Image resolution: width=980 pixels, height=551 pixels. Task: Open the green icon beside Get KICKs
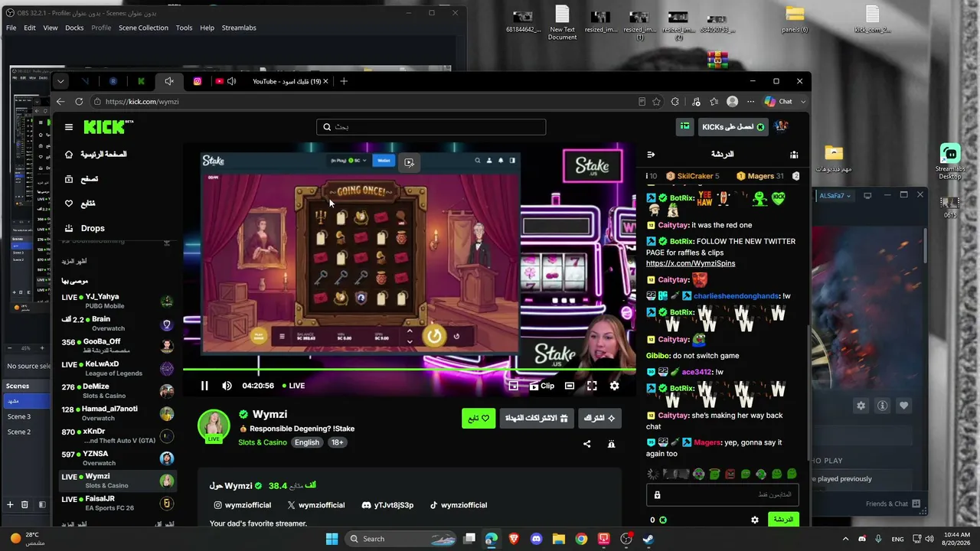click(x=685, y=127)
